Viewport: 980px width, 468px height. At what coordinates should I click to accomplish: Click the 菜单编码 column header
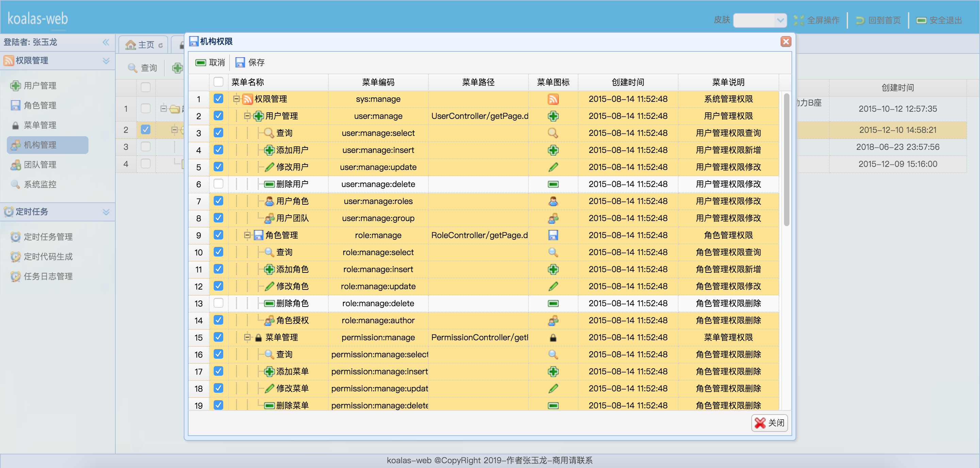378,82
